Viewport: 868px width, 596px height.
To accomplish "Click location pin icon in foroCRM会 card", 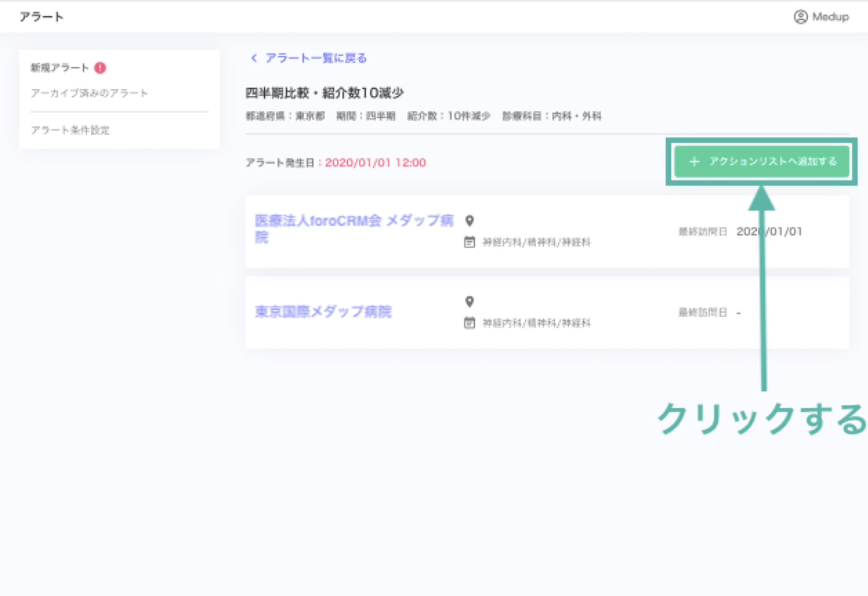I will pyautogui.click(x=469, y=221).
